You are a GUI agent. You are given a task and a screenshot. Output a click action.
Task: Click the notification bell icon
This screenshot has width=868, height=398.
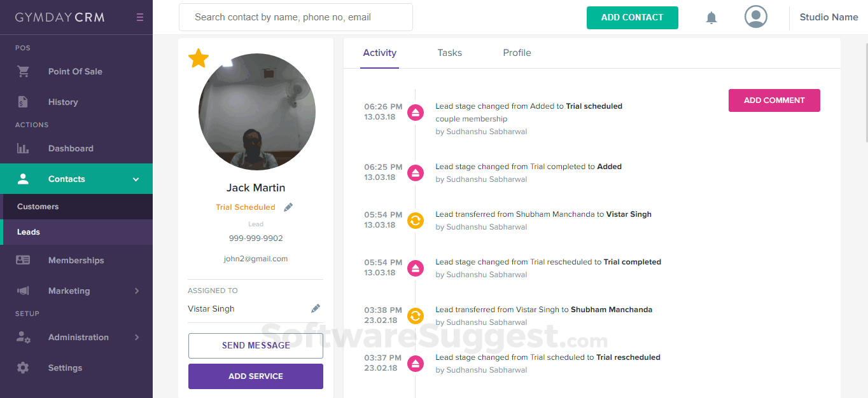click(x=711, y=18)
